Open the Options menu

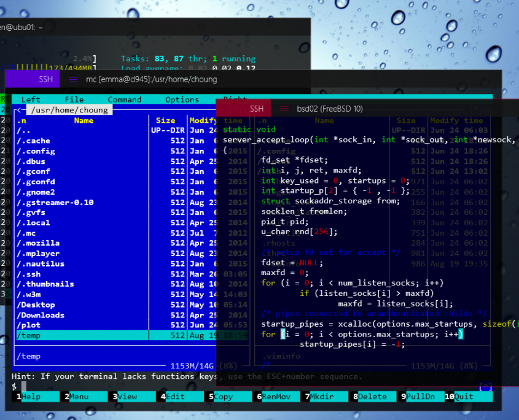[182, 99]
